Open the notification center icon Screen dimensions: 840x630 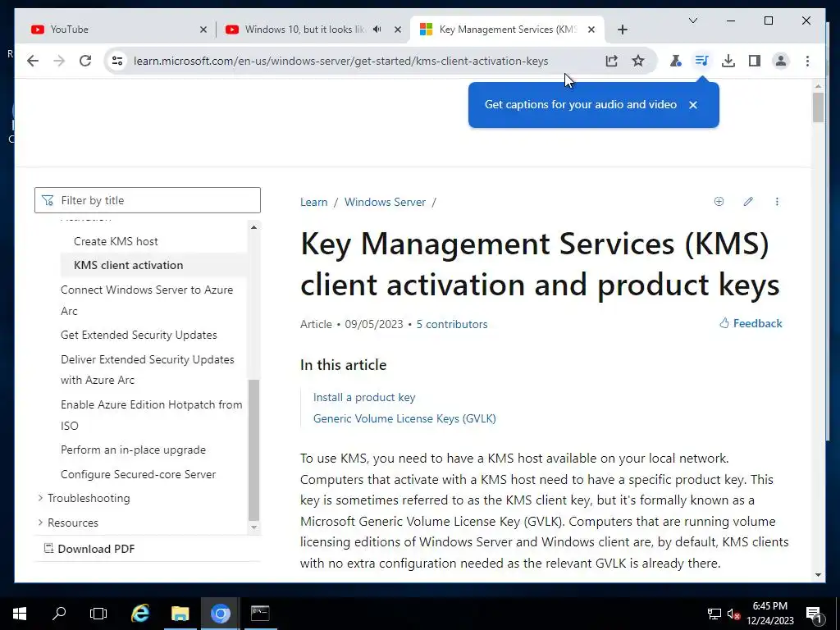coord(815,614)
